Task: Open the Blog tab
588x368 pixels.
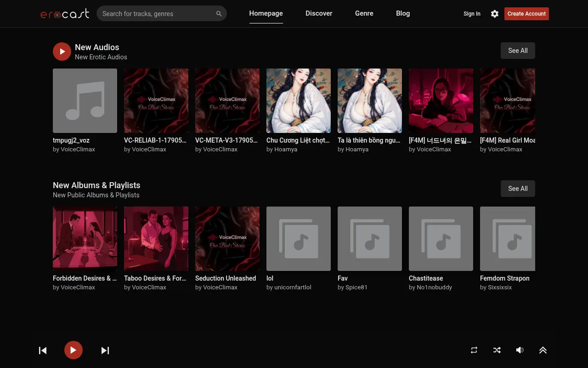Action: (403, 13)
